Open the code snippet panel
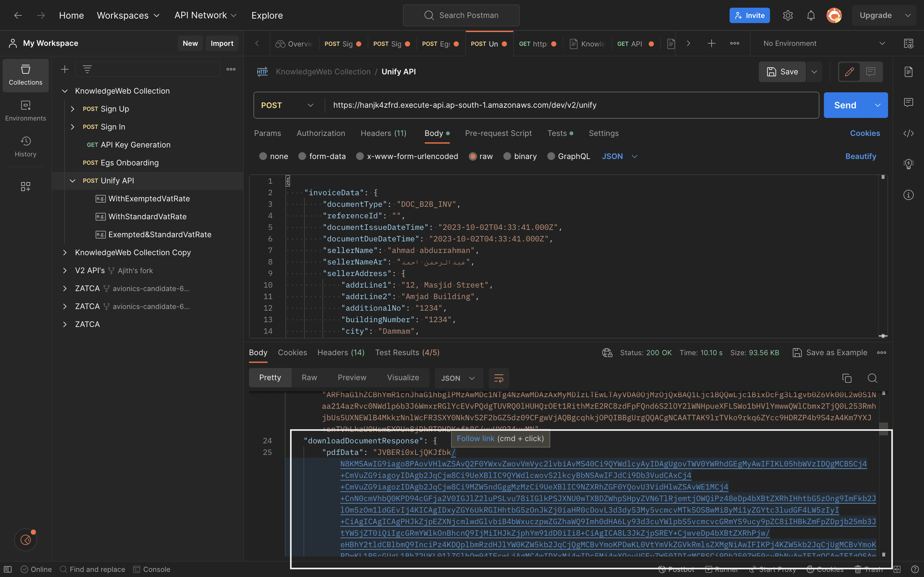Screen dimensions: 924x577 [x=908, y=133]
